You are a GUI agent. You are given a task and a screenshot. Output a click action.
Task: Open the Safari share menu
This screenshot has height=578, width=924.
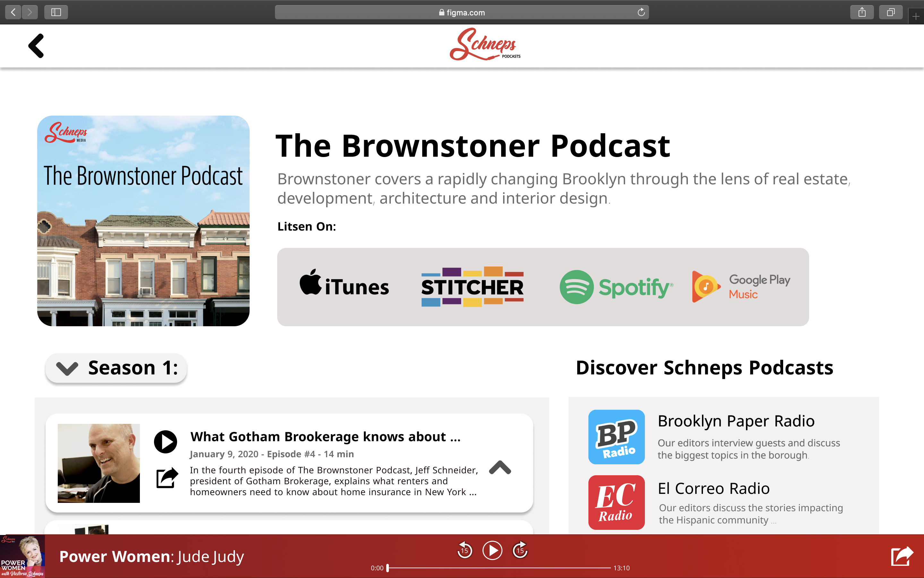click(862, 12)
